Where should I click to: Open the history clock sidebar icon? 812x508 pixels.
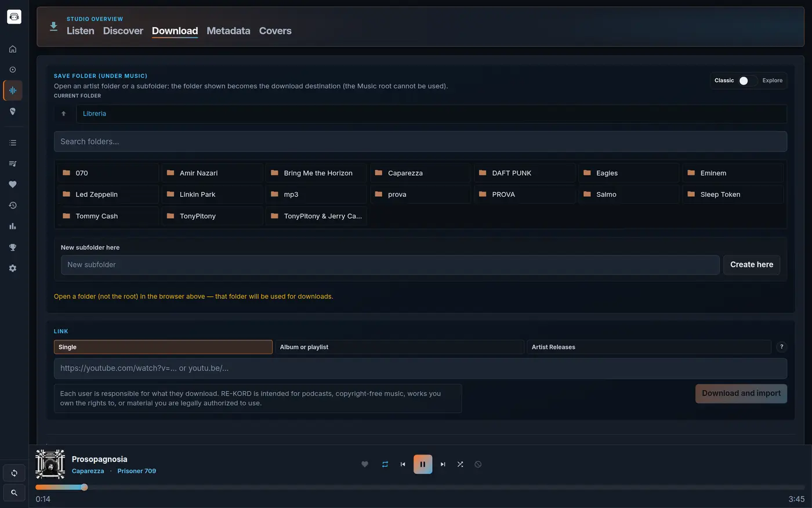13,206
